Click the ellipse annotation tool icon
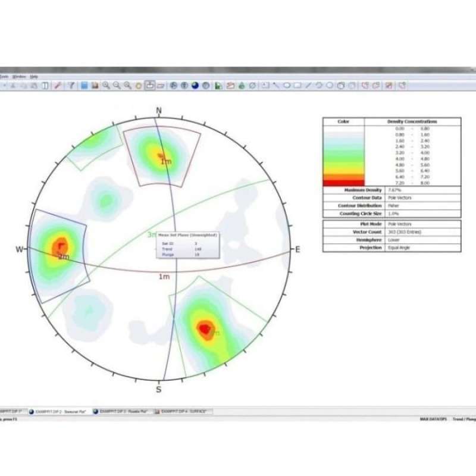476x476 pixels. 287,85
